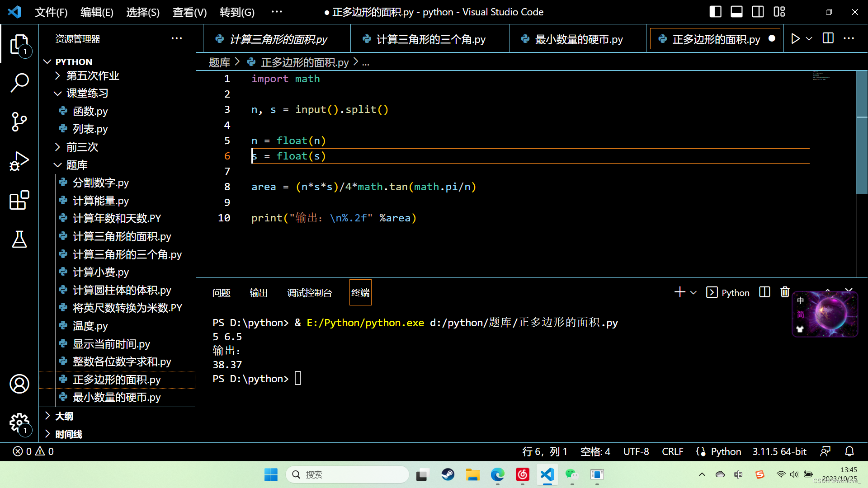Open new terminal profile dropdown
The height and width of the screenshot is (488, 868).
click(x=693, y=292)
